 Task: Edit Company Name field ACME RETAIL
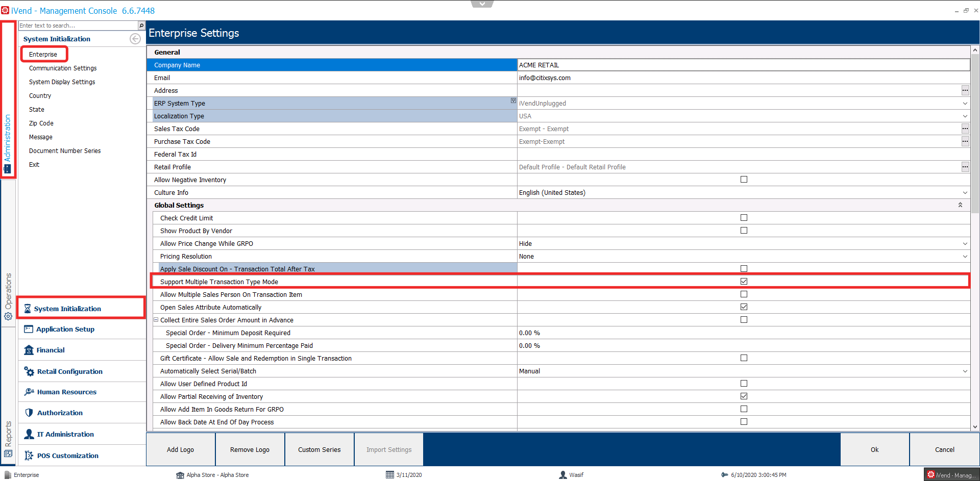[x=744, y=65]
